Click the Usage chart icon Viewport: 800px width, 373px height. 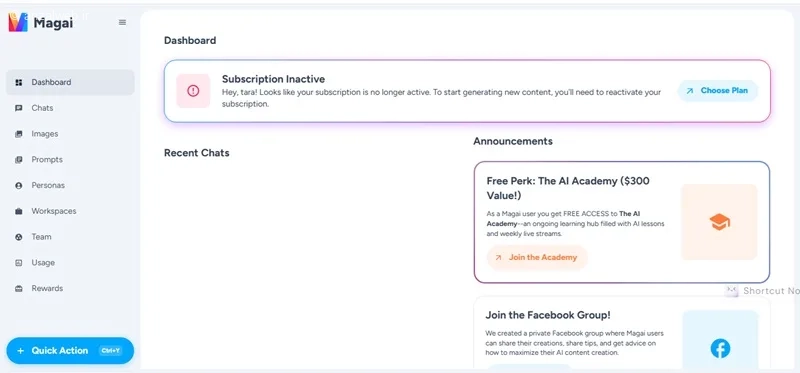click(x=19, y=263)
